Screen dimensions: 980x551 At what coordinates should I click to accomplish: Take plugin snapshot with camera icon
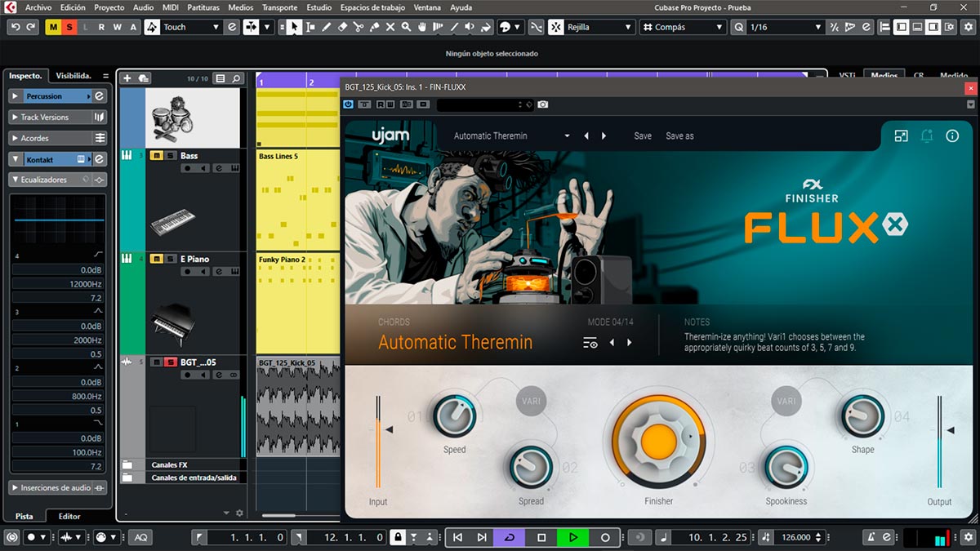pos(543,104)
